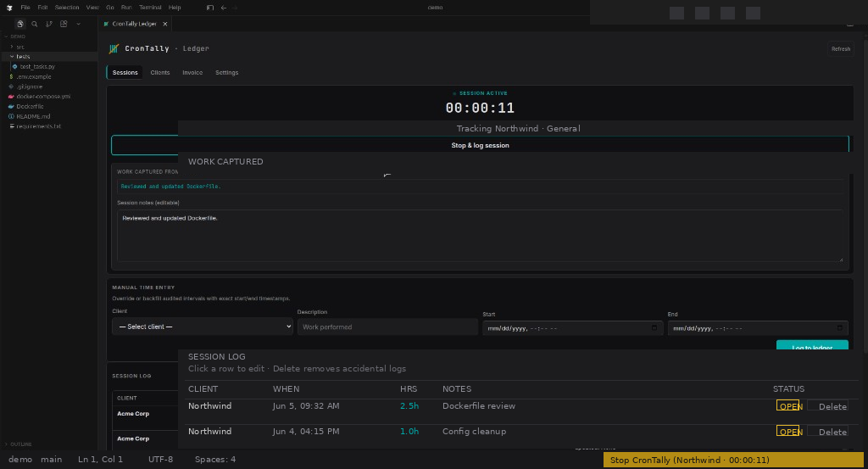Open the Help menu
This screenshot has width=868, height=469.
tap(175, 8)
